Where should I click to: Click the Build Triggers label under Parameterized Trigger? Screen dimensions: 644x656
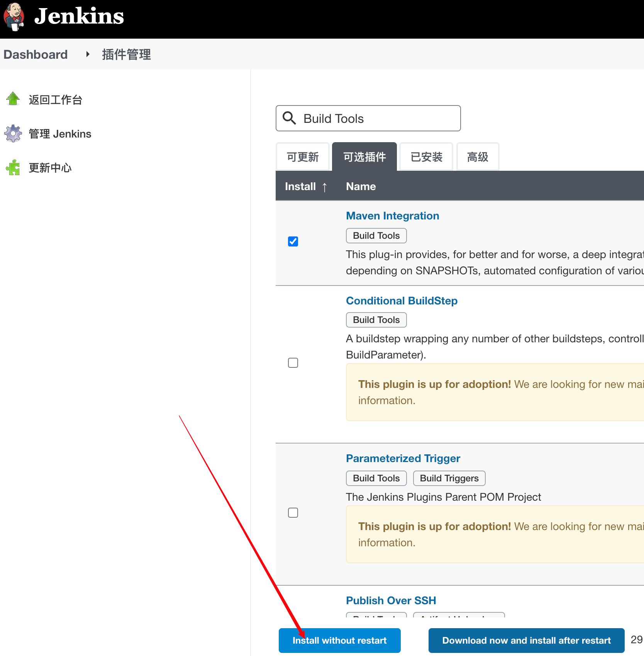pyautogui.click(x=449, y=478)
